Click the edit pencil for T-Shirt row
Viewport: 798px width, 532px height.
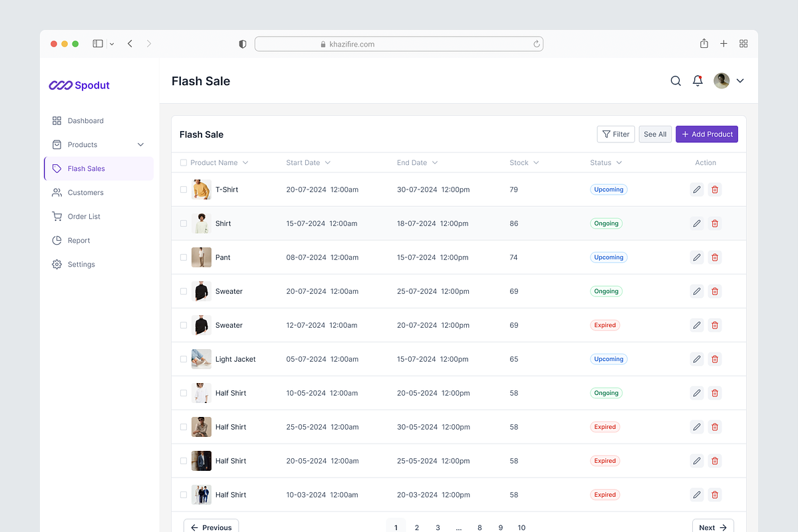(x=697, y=190)
